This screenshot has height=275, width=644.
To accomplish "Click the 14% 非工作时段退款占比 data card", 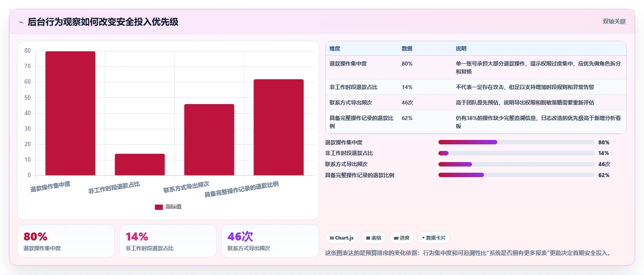I will 168,241.
